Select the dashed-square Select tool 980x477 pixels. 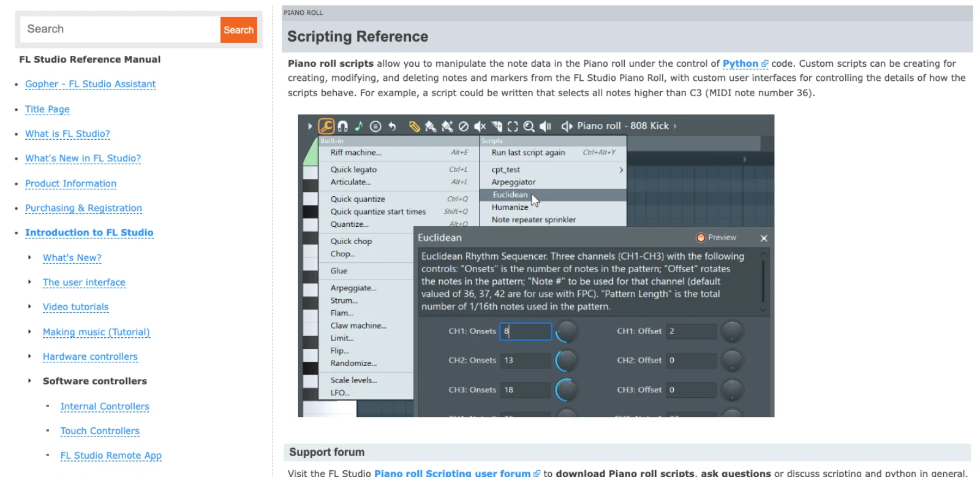tap(513, 126)
